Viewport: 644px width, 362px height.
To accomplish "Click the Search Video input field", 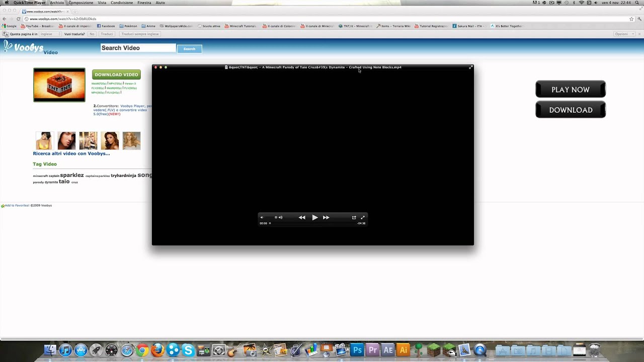I will 138,48.
